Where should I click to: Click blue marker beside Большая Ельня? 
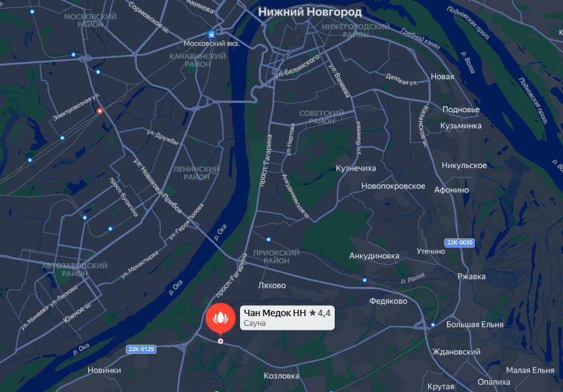pyautogui.click(x=433, y=325)
